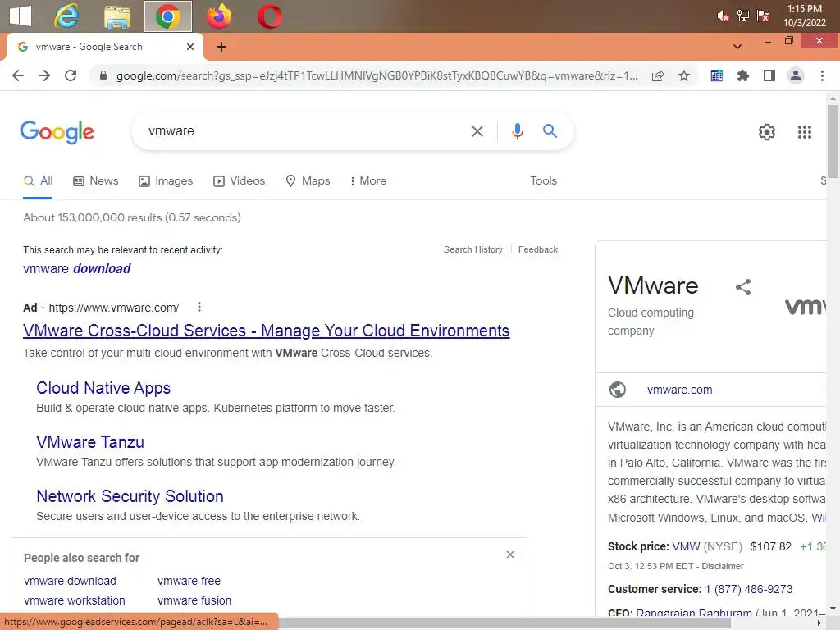
Task: Click the Disclaimer link
Action: click(x=723, y=566)
